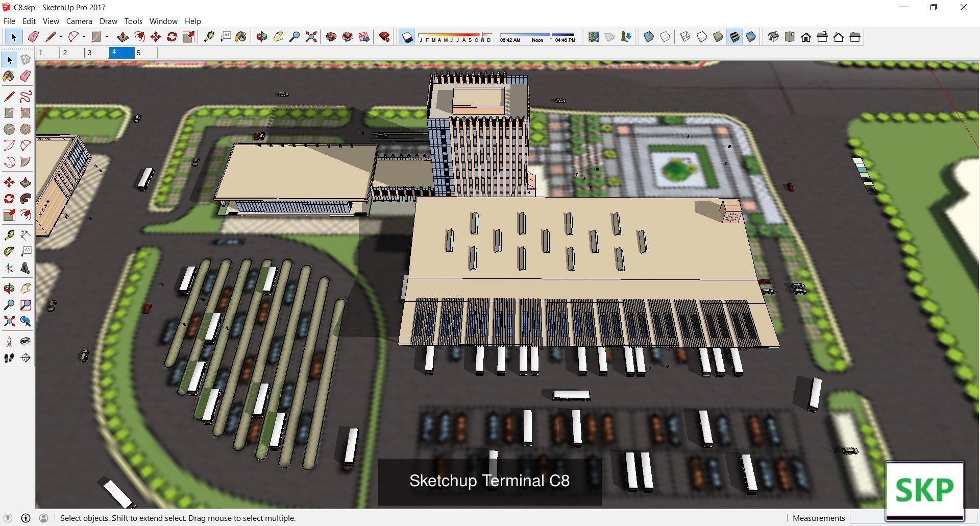Select the Position Camera tool
The width and height of the screenshot is (980, 526).
pos(9,342)
